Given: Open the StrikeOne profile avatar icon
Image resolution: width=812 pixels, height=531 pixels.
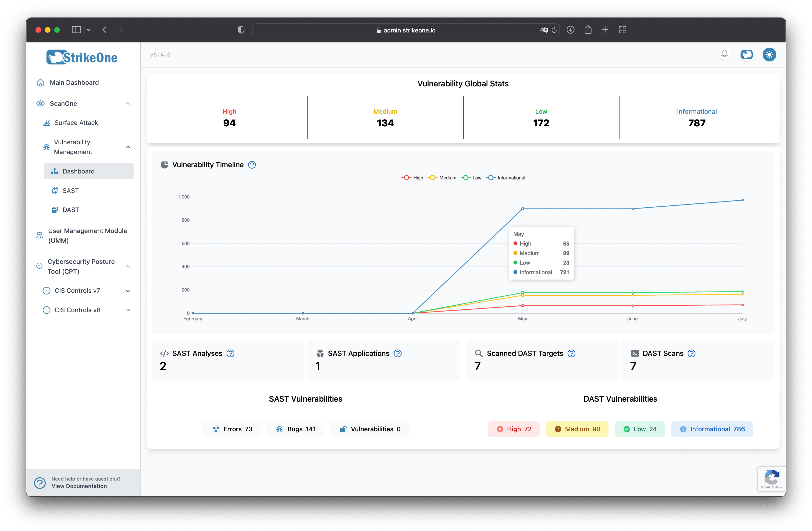Looking at the screenshot, I should click(747, 55).
